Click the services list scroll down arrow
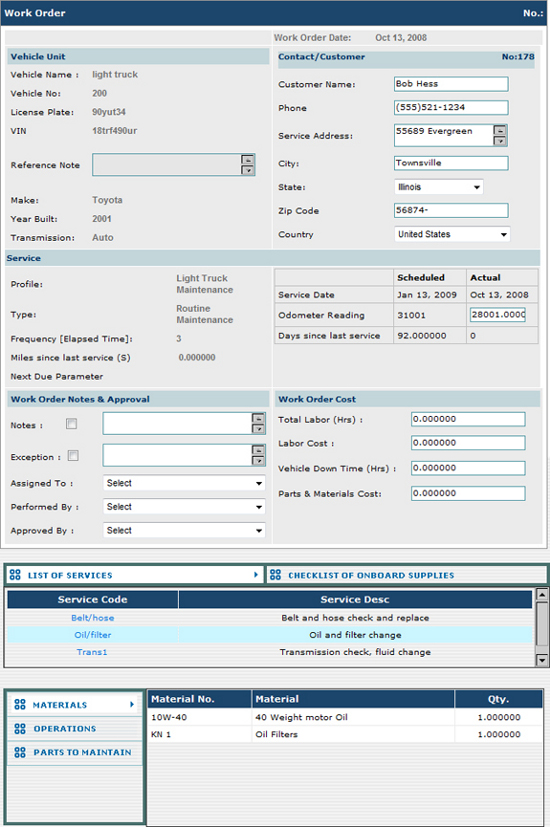This screenshot has height=827, width=550. click(x=541, y=660)
